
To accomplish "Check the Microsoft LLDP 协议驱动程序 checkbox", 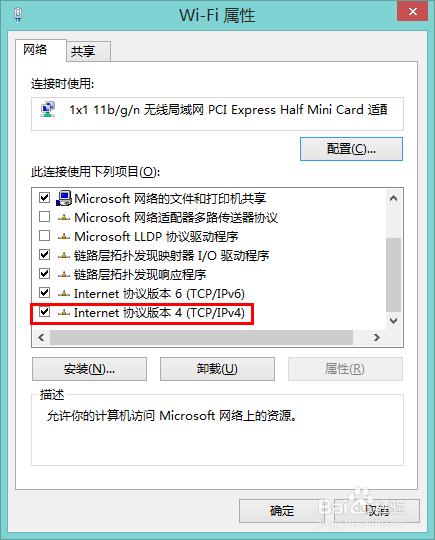I will point(44,236).
